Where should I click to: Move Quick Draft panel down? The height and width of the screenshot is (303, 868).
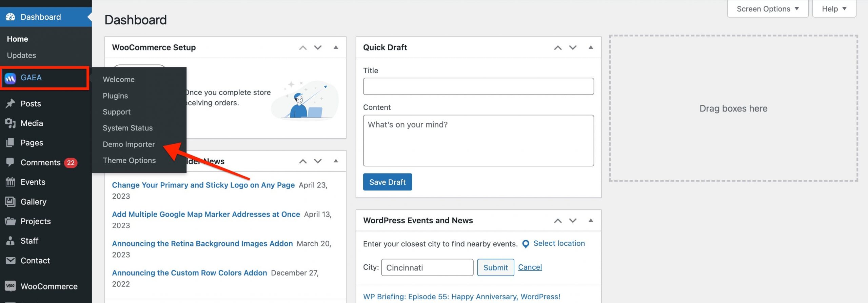[x=573, y=47]
